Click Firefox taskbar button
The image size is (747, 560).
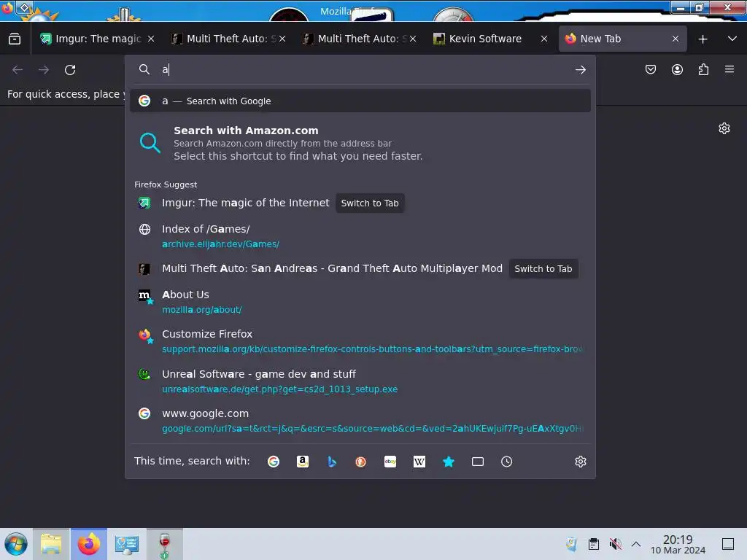click(88, 544)
